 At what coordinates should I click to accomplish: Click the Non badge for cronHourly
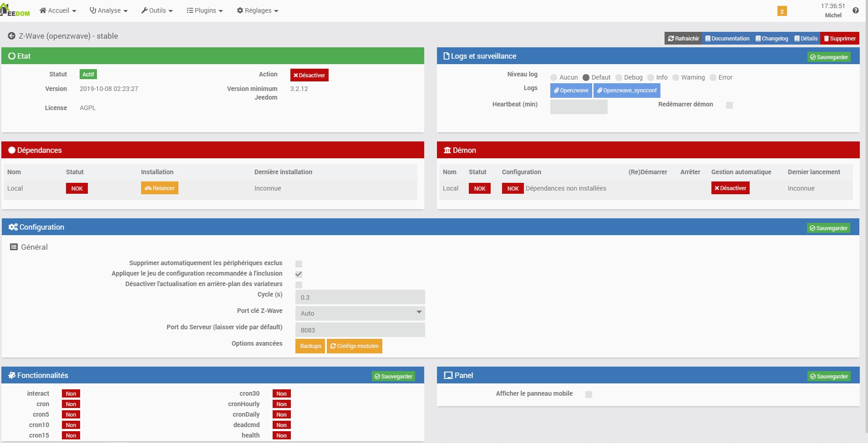tap(282, 404)
